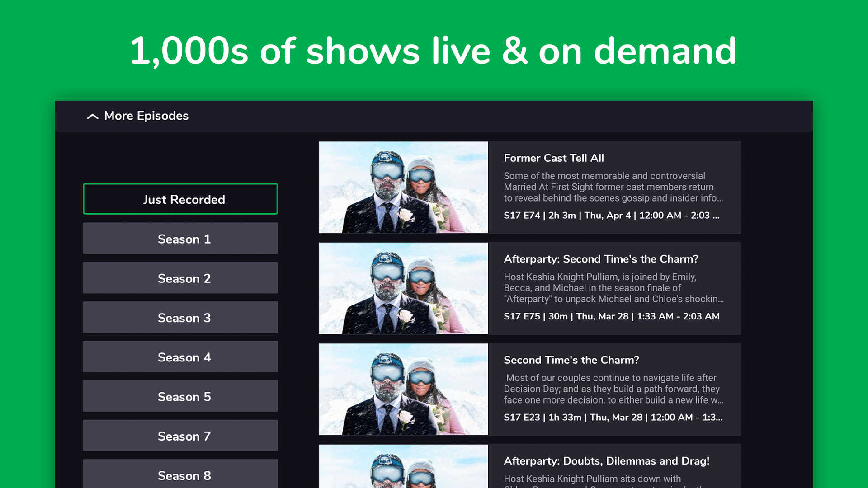Select Season 8 at the bottom of the list

coord(180,475)
